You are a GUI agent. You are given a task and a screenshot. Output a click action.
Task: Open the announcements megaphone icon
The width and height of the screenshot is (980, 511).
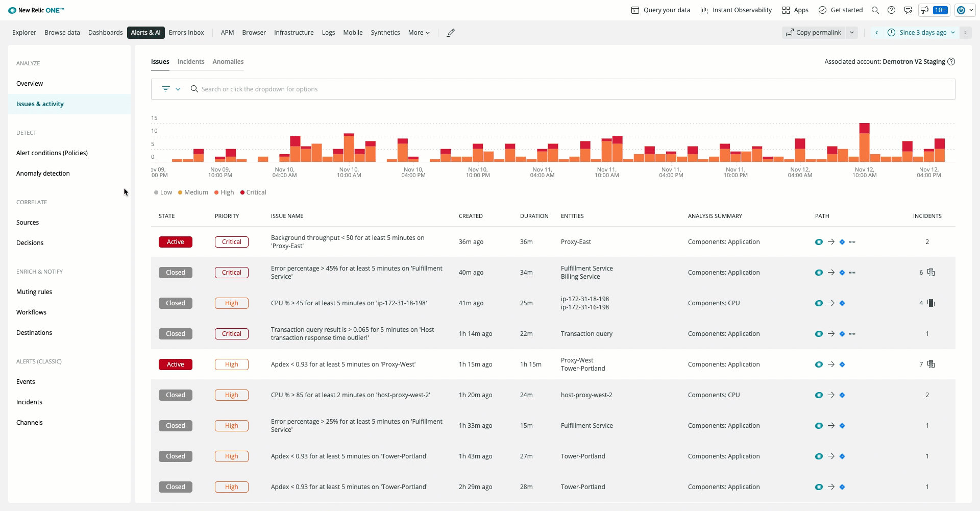tap(924, 10)
